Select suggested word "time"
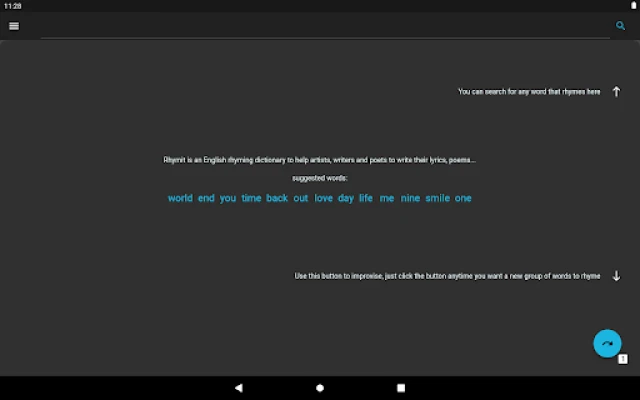Image resolution: width=640 pixels, height=400 pixels. coord(251,198)
